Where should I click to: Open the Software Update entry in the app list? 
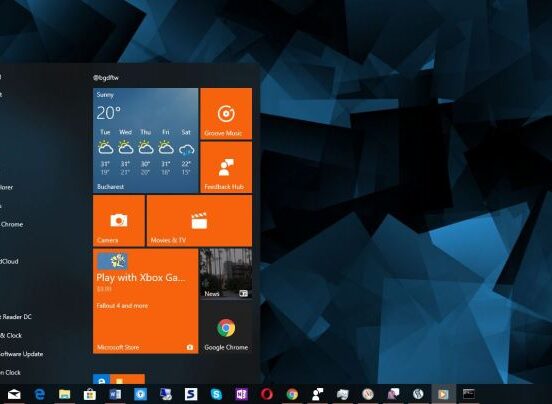(22, 354)
